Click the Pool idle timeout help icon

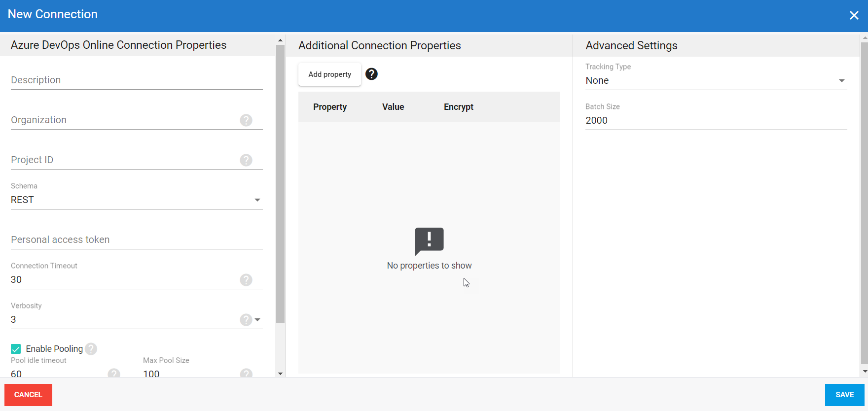point(114,374)
